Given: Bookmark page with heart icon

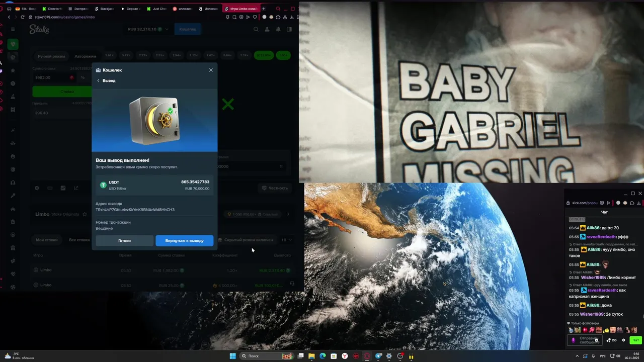Looking at the screenshot, I should point(256,17).
